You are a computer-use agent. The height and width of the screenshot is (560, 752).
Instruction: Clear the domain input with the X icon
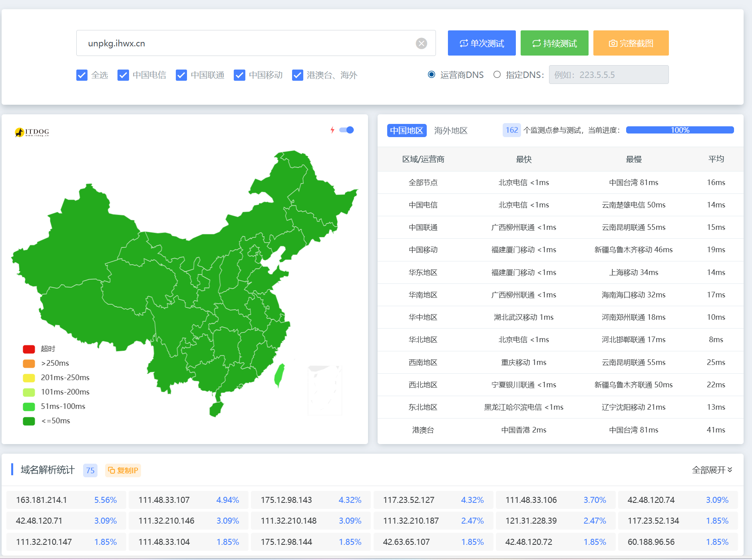coord(421,43)
